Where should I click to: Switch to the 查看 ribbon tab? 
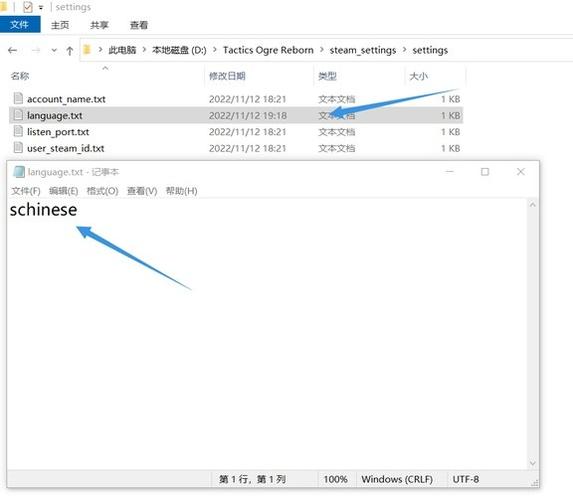coord(139,25)
